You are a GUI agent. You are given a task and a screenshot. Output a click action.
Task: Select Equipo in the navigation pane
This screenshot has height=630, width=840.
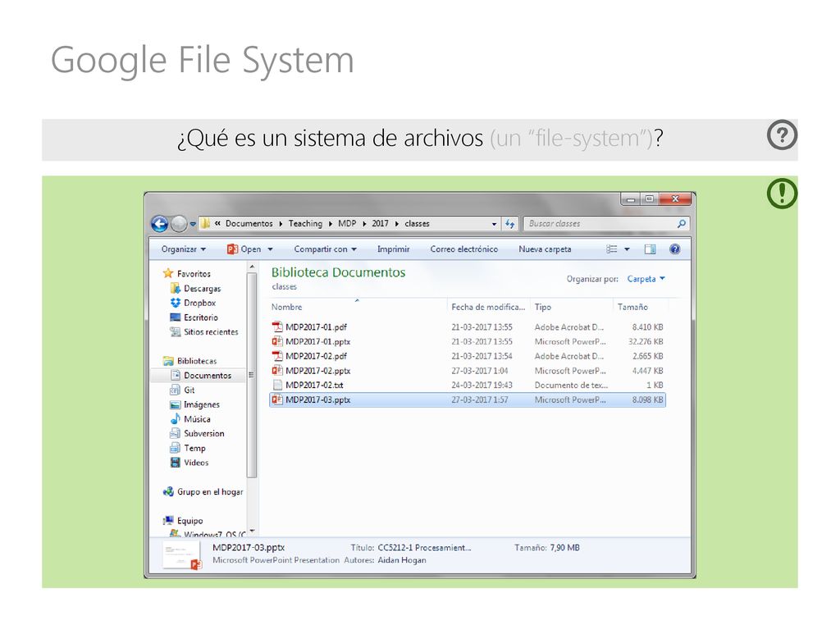click(183, 520)
